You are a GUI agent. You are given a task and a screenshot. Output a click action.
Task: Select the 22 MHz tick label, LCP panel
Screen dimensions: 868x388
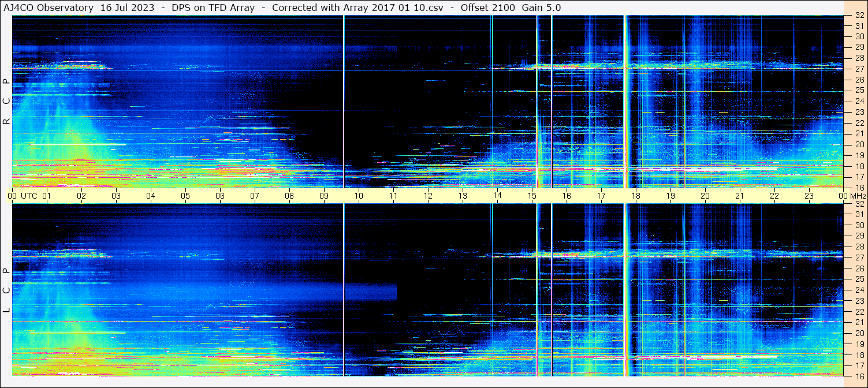pos(859,311)
